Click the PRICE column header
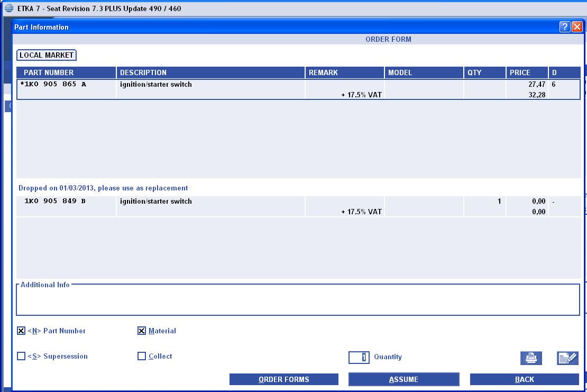This screenshot has height=392, width=587. tap(527, 72)
